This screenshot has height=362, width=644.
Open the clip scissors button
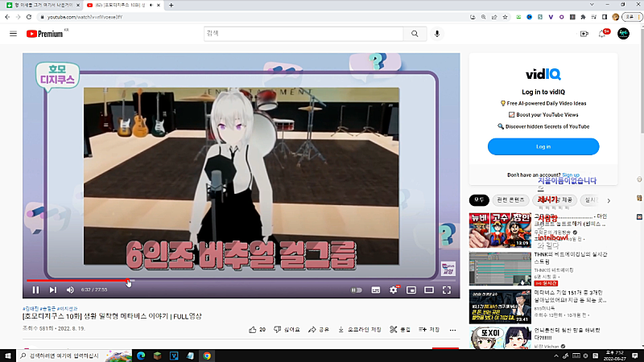(x=400, y=330)
